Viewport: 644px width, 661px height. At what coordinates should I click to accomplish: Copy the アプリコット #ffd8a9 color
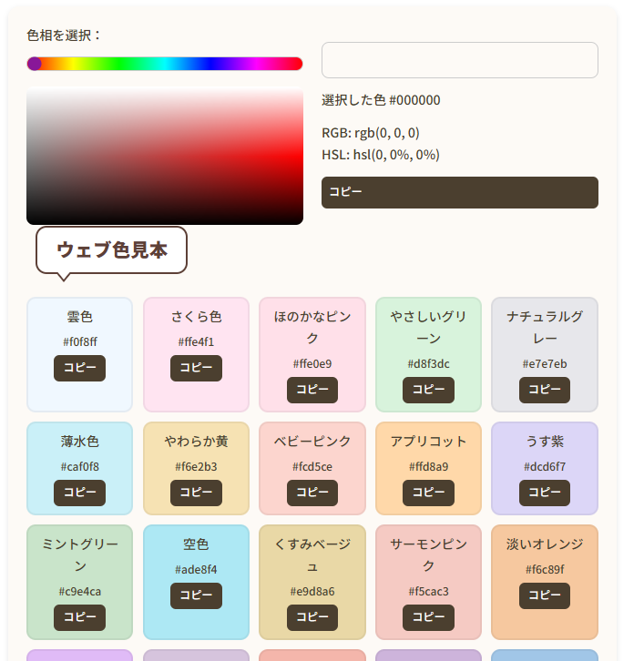click(x=428, y=493)
